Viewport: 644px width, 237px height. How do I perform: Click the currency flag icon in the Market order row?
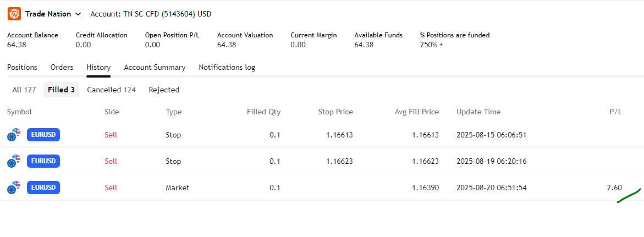pos(14,188)
